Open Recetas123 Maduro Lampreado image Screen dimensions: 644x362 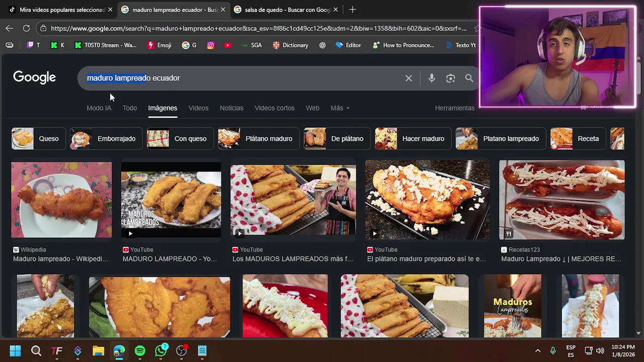pos(561,200)
